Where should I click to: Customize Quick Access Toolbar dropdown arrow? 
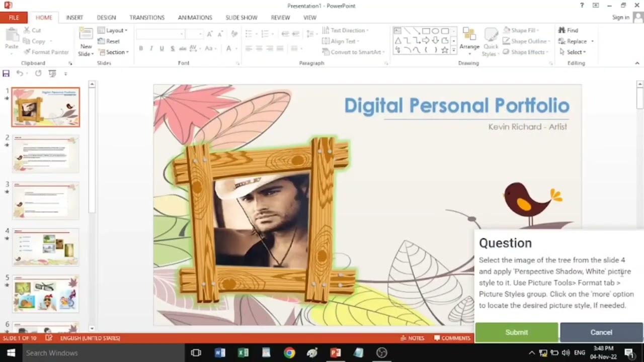click(x=65, y=73)
